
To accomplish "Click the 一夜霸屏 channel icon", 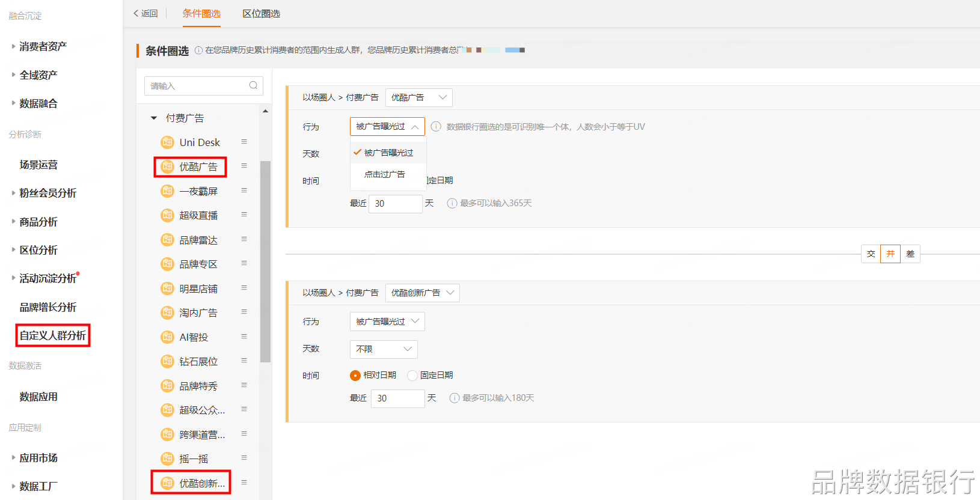I will point(168,191).
